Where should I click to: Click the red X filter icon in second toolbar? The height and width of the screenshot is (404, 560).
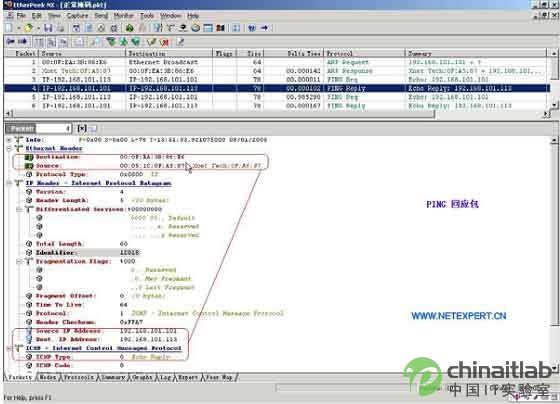click(x=164, y=42)
